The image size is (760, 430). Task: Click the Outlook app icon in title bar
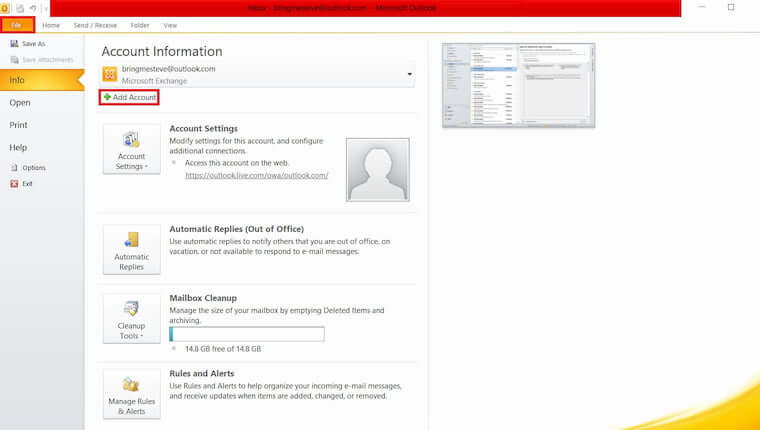[4, 8]
